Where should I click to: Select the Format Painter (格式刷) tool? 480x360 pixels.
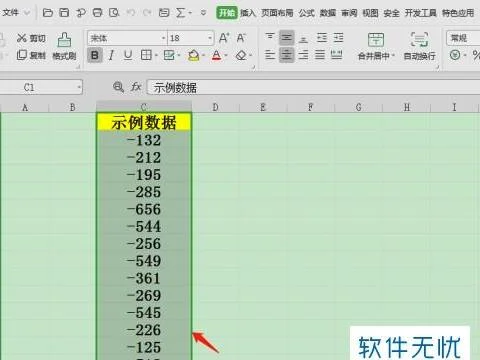coord(64,46)
